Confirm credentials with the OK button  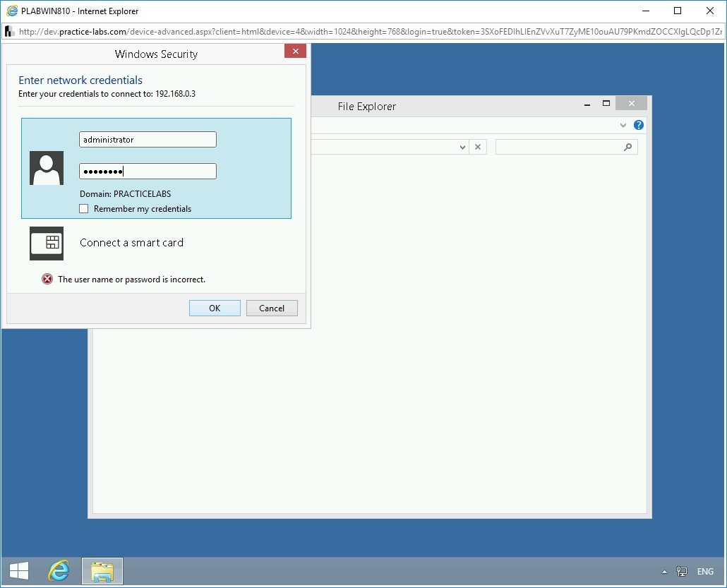pyautogui.click(x=214, y=308)
